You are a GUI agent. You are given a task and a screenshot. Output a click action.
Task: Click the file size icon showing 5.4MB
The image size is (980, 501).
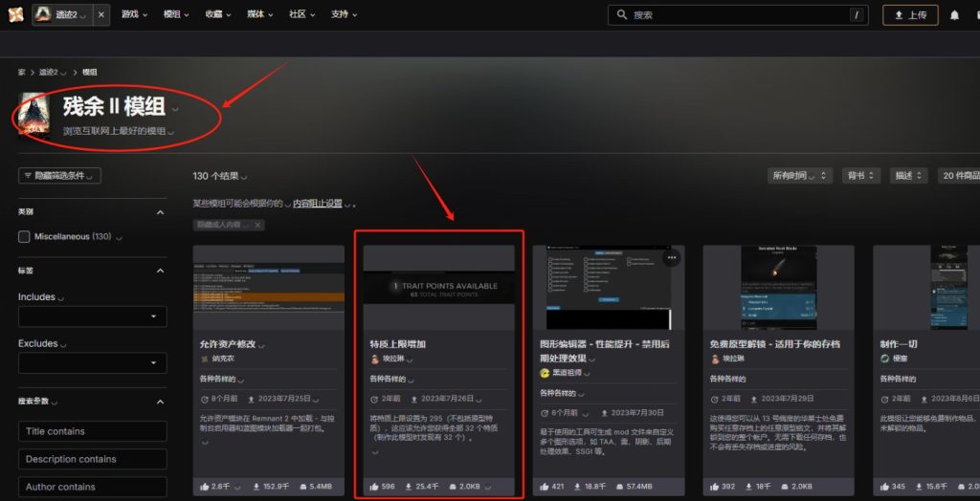pyautogui.click(x=303, y=486)
